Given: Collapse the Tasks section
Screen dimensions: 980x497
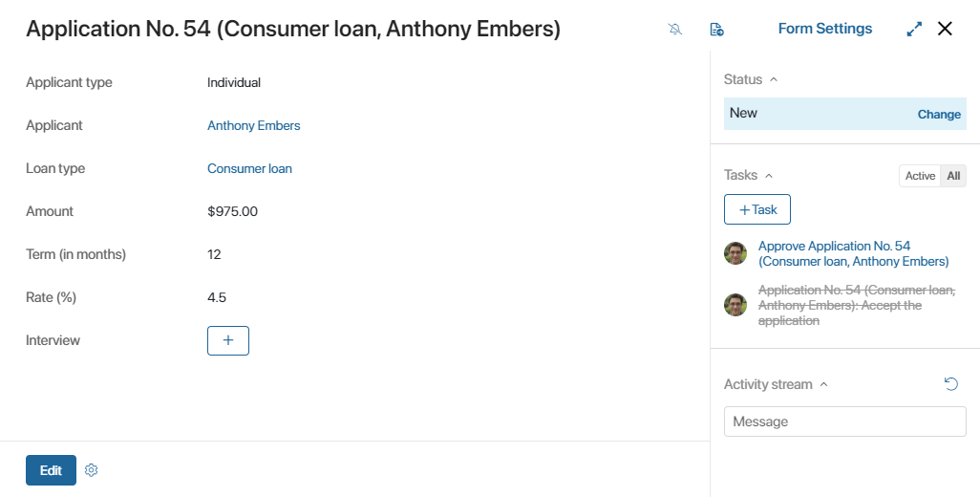Looking at the screenshot, I should 769,176.
